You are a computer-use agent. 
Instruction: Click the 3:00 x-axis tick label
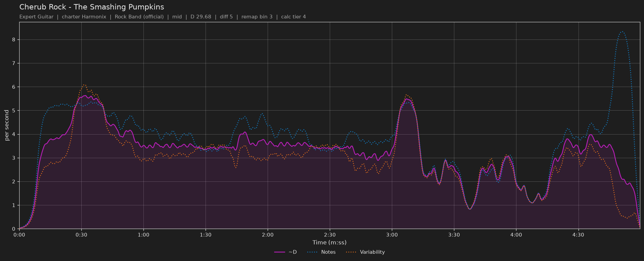[392, 235]
